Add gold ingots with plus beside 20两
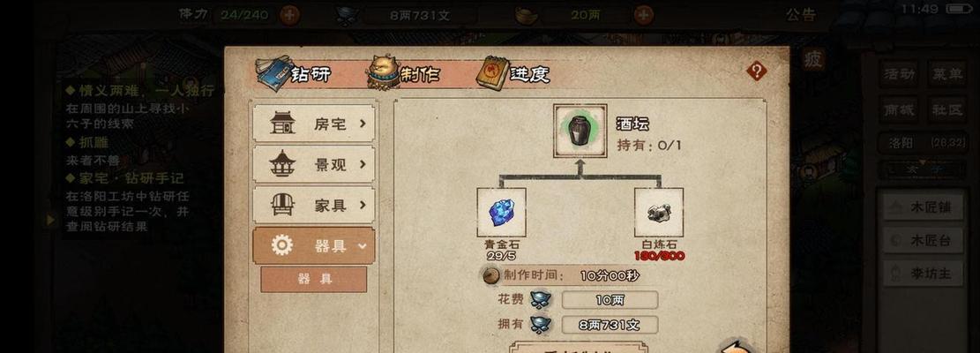The image size is (980, 353). 644,14
